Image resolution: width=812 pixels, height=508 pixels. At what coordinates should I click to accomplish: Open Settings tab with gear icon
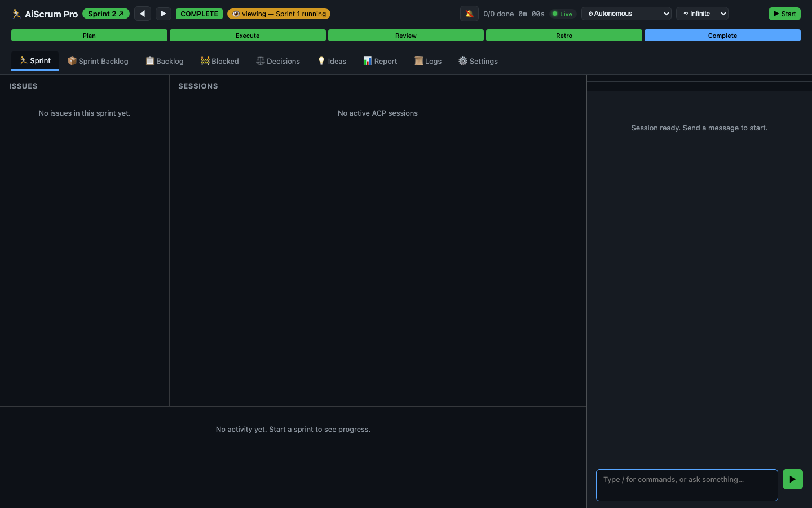[478, 61]
